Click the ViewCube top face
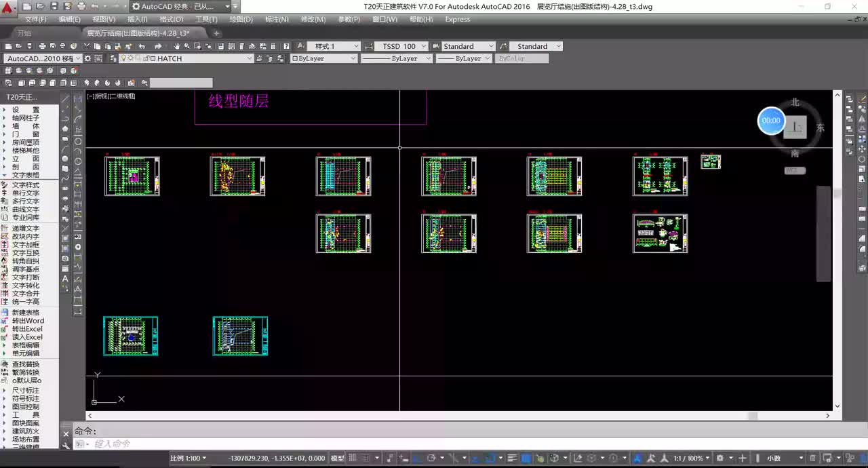 point(795,127)
